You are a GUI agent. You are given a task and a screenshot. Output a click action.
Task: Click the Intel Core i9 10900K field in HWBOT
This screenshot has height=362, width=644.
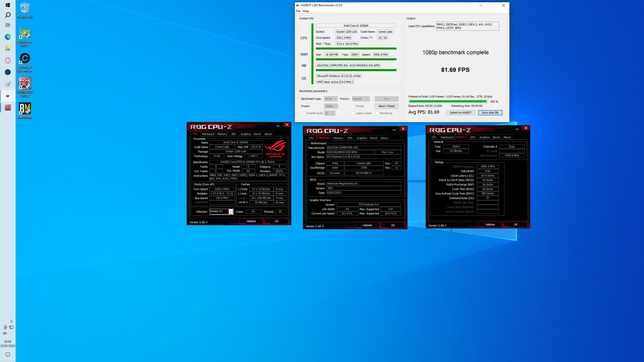pos(356,26)
